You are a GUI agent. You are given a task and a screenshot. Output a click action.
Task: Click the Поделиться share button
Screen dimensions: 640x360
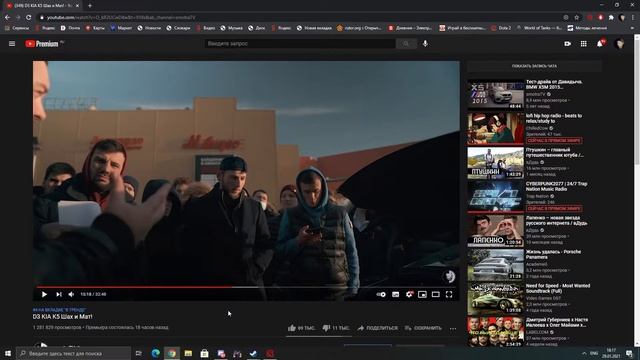pyautogui.click(x=378, y=328)
